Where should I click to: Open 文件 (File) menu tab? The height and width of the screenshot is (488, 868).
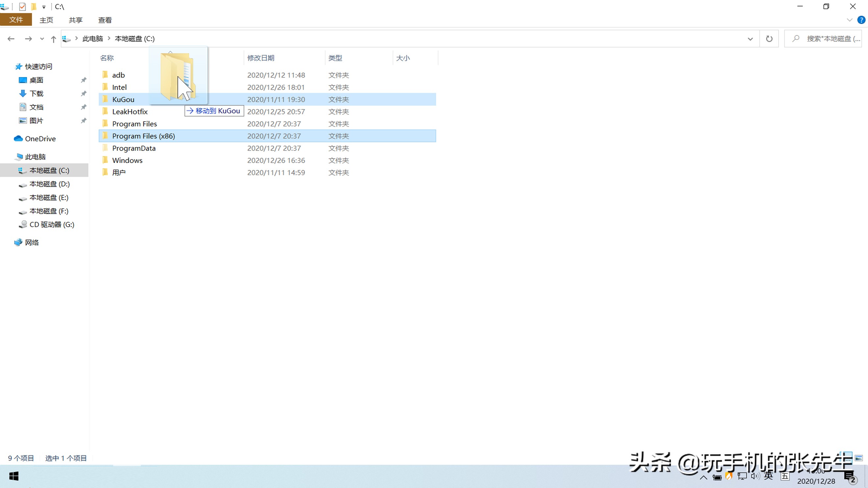pos(16,20)
